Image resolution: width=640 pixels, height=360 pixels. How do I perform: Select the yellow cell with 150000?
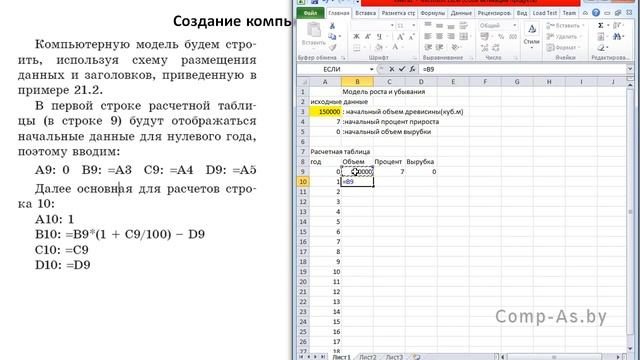coord(325,112)
